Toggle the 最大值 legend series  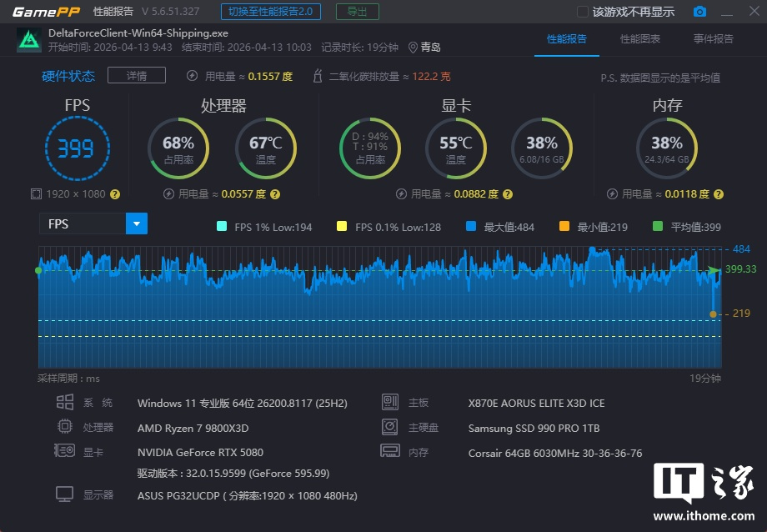[x=471, y=227]
